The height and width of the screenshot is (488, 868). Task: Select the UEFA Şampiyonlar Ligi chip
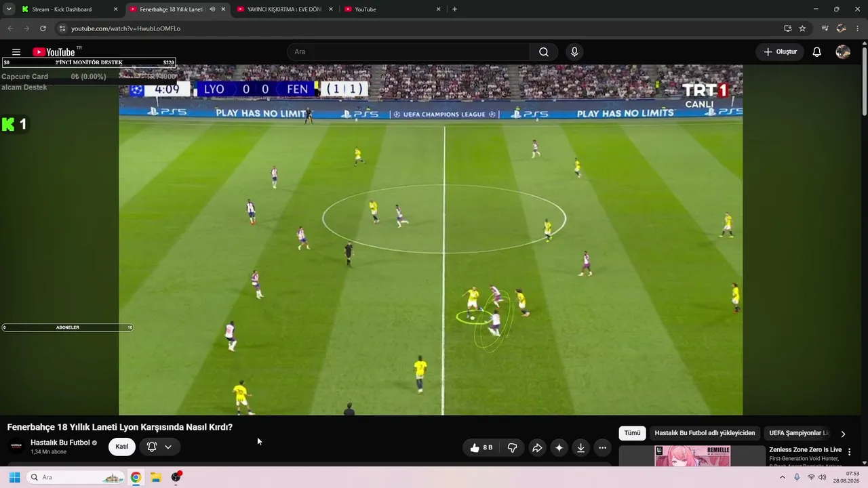pos(798,433)
